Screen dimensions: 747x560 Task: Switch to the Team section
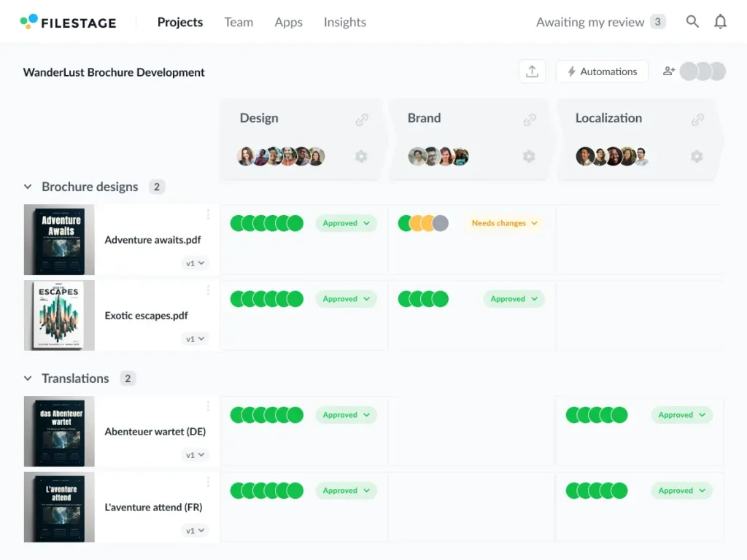click(x=239, y=22)
